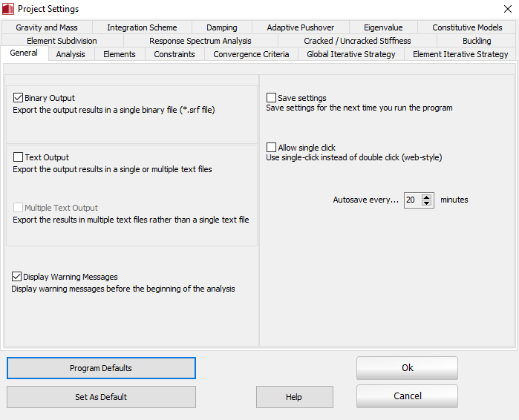The image size is (519, 420).
Task: Click the autosave minutes input field
Action: click(x=412, y=200)
